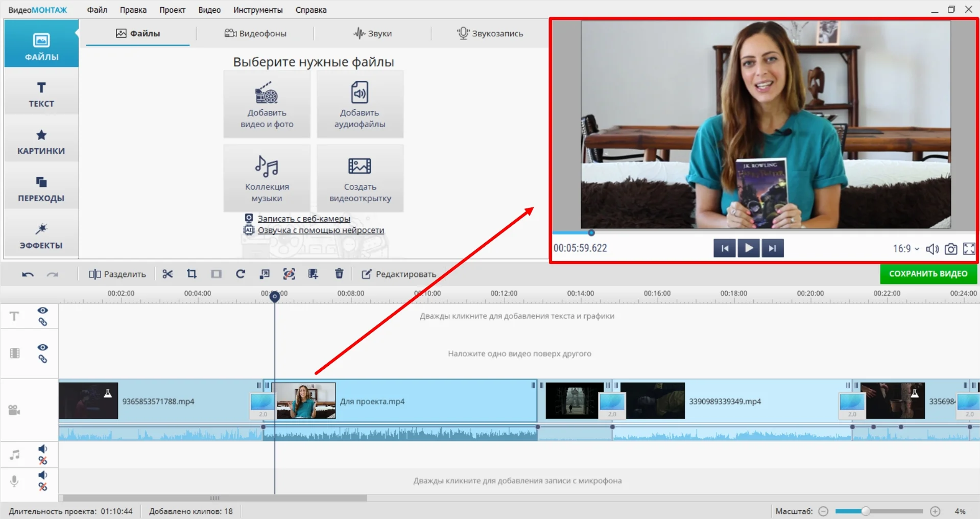Switch to the Видеофоны tab
980x519 pixels.
coord(255,33)
